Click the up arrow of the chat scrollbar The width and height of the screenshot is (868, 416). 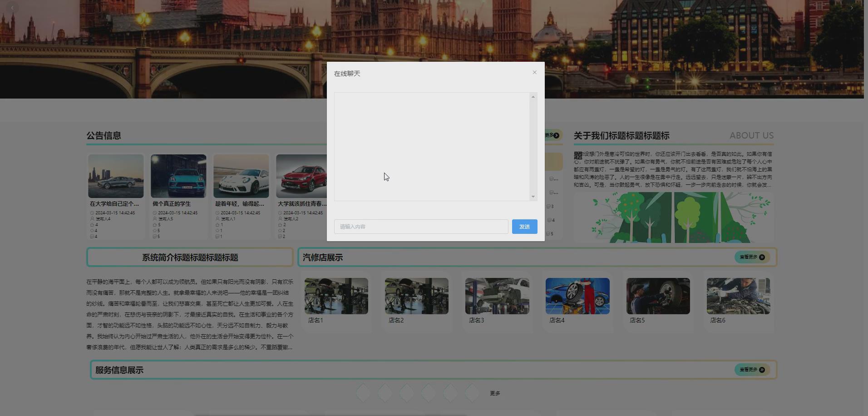point(532,96)
